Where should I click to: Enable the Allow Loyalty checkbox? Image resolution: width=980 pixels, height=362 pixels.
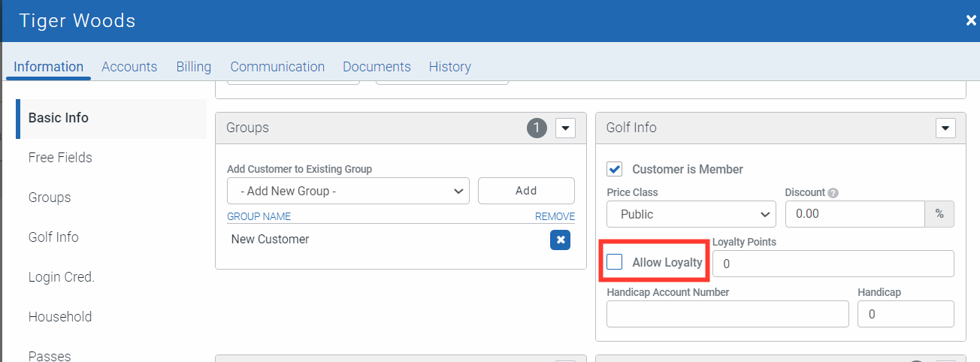click(x=615, y=262)
